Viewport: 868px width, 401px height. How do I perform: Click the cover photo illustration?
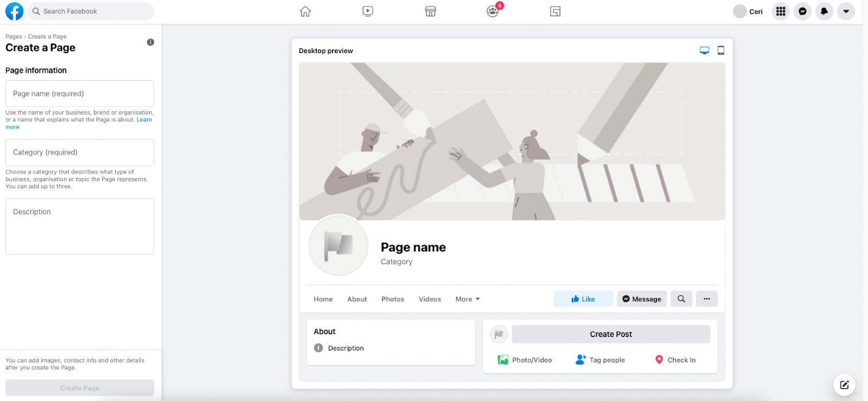click(512, 141)
